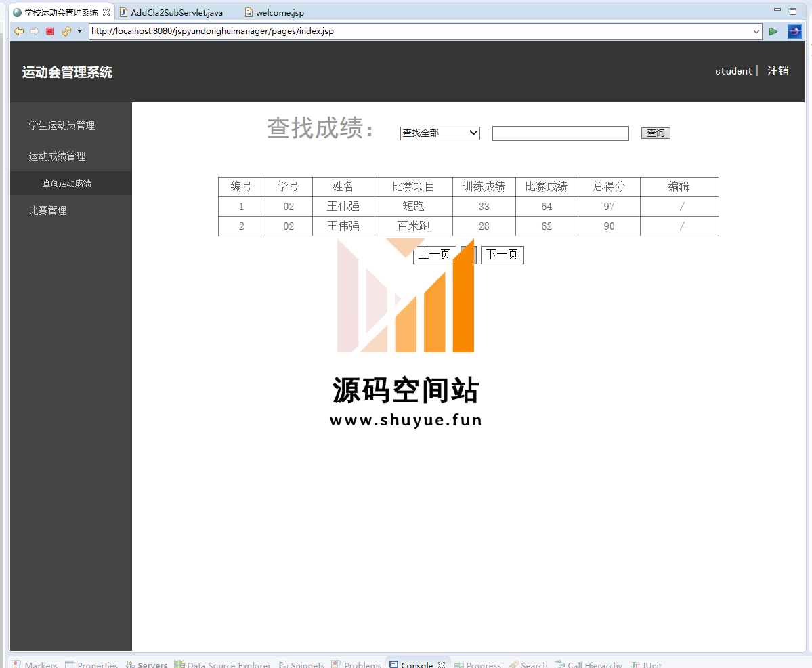Click the URL address field
The width and height of the screenshot is (812, 668).
tap(420, 31)
